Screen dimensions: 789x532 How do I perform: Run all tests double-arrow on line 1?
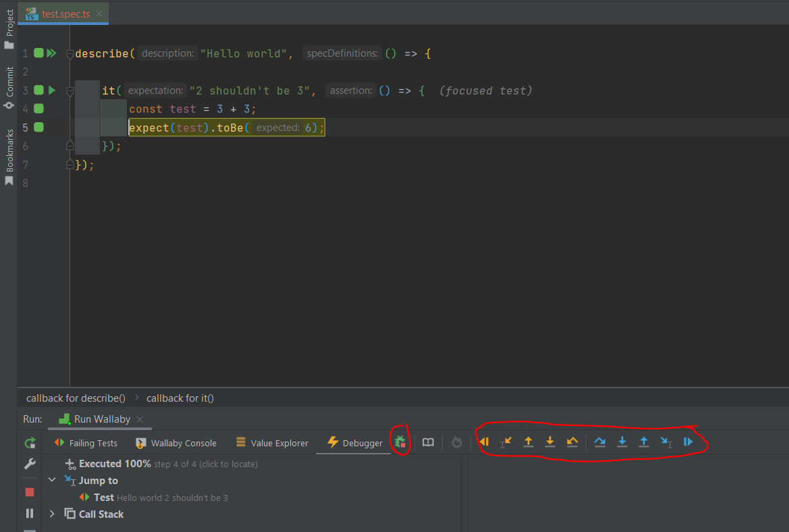tap(51, 53)
